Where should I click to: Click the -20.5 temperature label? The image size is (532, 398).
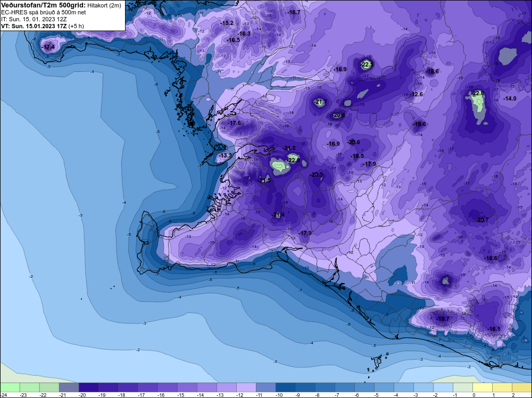[316, 175]
